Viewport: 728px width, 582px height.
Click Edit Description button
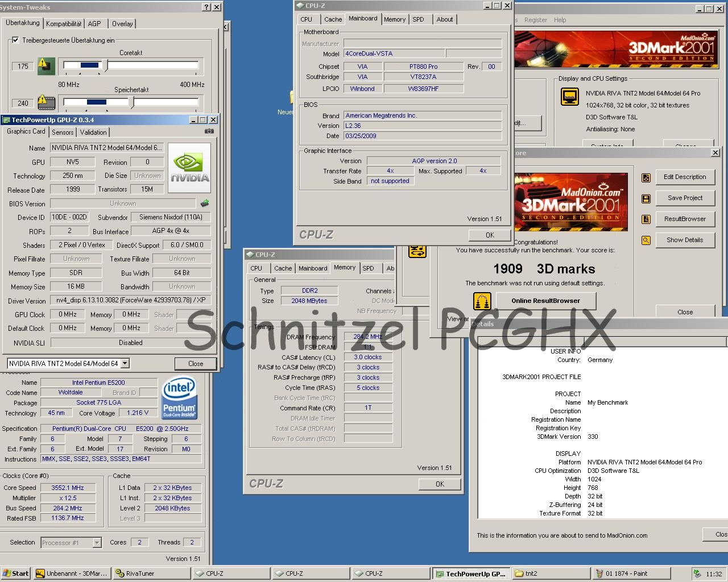pos(685,177)
